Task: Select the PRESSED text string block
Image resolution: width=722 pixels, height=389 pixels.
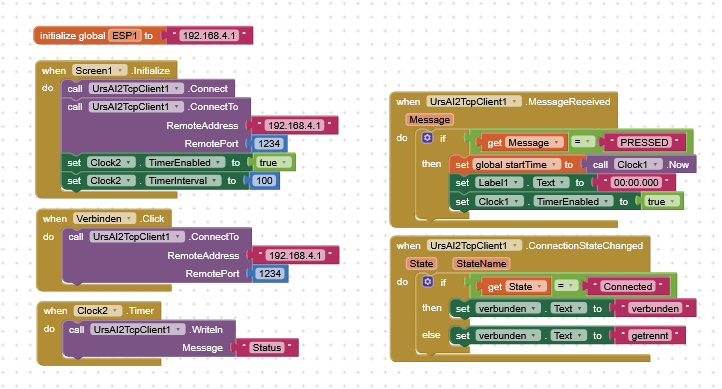Action: click(x=644, y=142)
